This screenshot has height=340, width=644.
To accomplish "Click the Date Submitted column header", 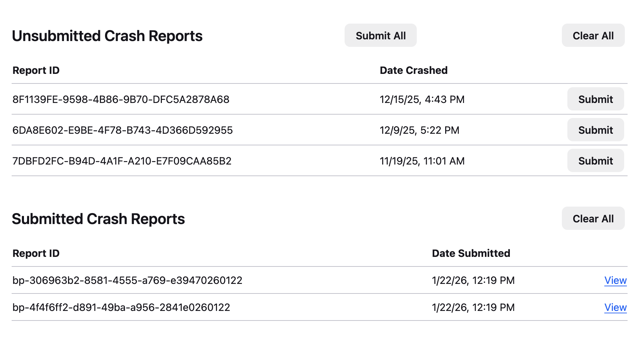I will point(471,253).
